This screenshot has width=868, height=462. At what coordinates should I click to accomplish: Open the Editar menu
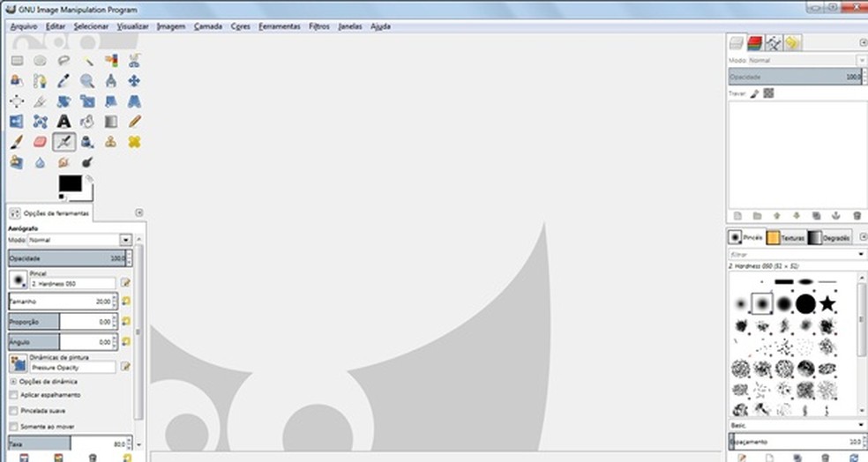[x=56, y=26]
